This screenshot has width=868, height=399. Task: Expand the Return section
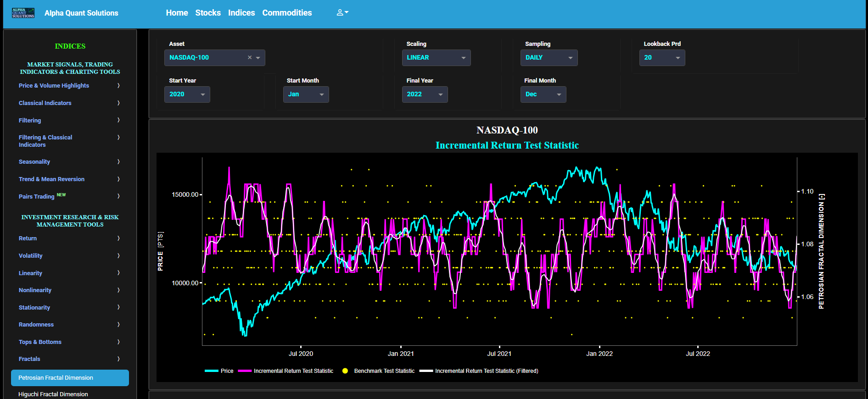(x=69, y=238)
